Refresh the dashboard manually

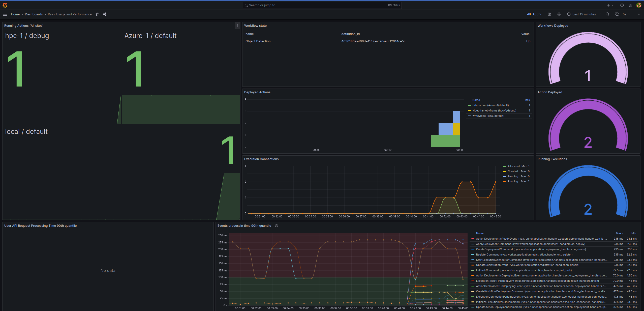pyautogui.click(x=617, y=14)
